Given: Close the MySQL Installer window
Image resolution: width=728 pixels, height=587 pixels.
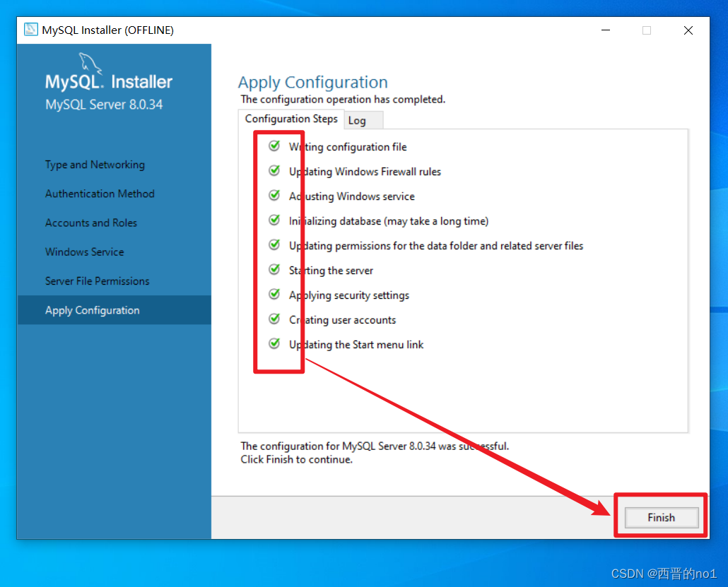Looking at the screenshot, I should 688,30.
